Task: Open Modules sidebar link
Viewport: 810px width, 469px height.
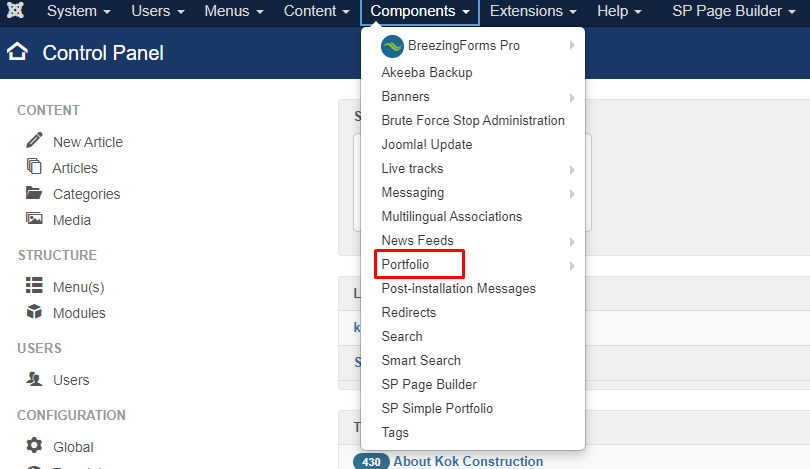Action: pos(79,313)
